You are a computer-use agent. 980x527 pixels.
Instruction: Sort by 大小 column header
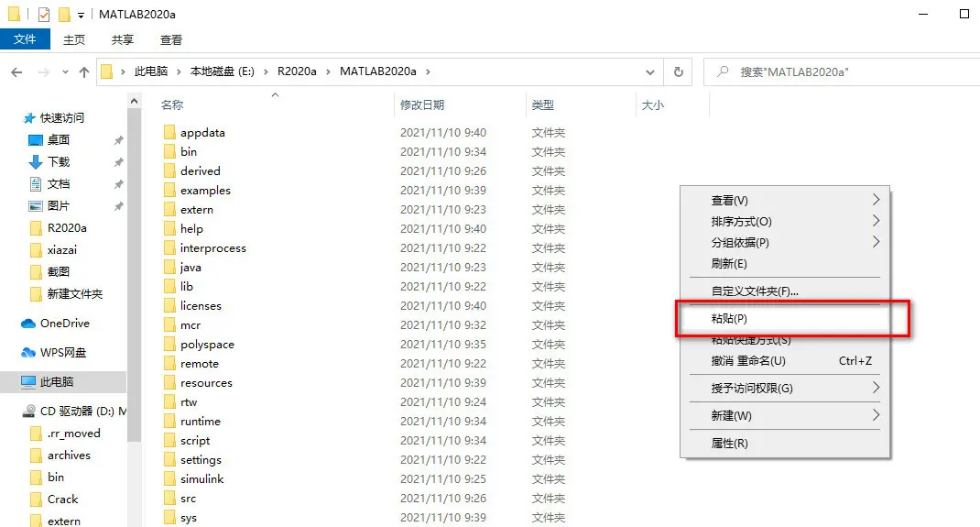pyautogui.click(x=653, y=105)
